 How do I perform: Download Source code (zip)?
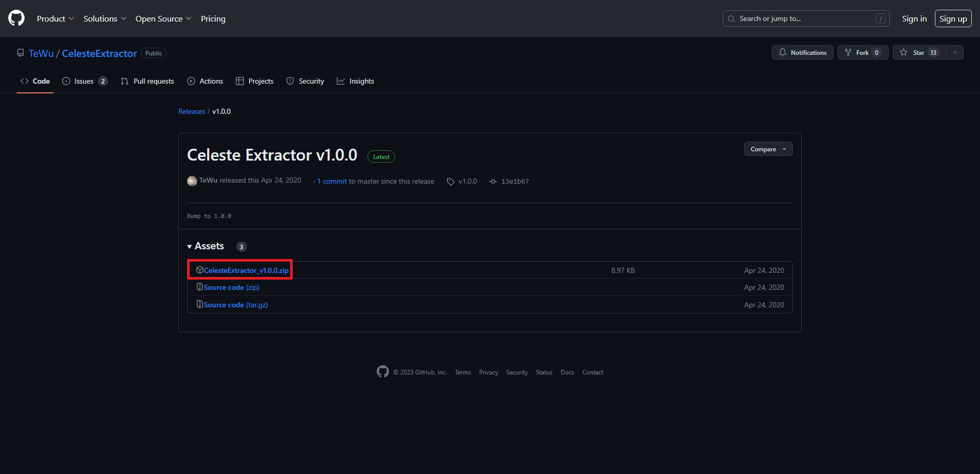[x=232, y=287]
